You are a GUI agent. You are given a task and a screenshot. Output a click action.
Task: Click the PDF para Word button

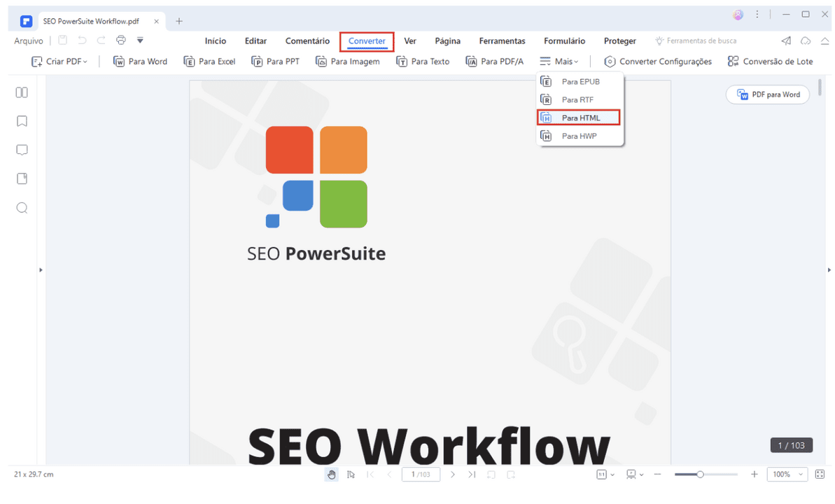pos(768,94)
